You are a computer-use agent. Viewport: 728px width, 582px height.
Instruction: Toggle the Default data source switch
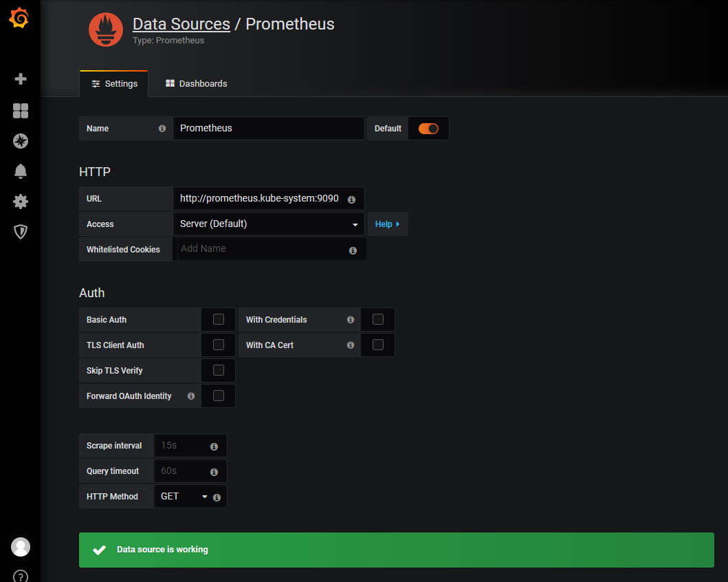428,129
